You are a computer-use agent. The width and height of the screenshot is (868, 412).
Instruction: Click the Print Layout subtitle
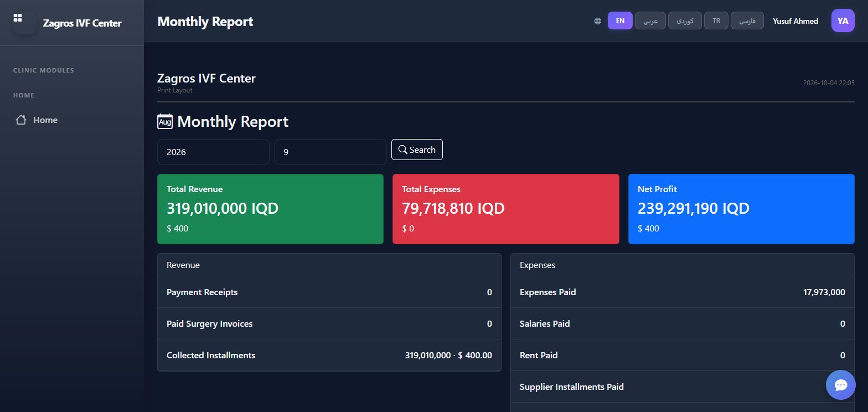coord(175,90)
